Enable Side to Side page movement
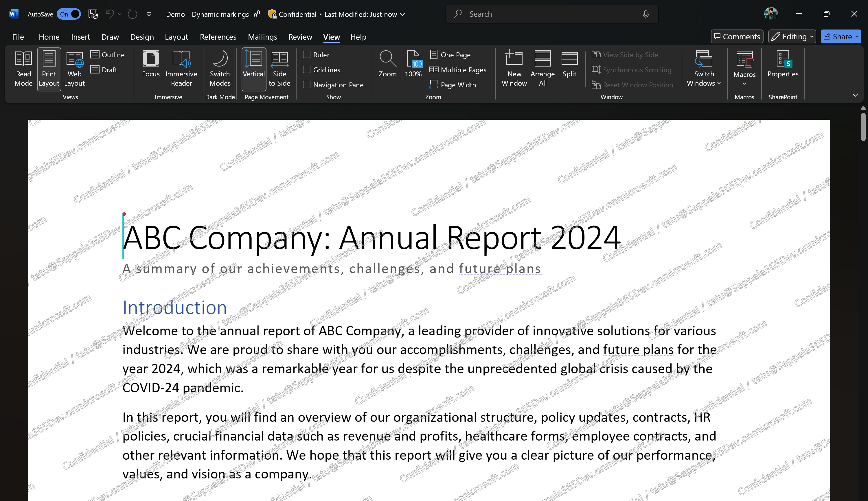Image resolution: width=868 pixels, height=501 pixels. [279, 69]
